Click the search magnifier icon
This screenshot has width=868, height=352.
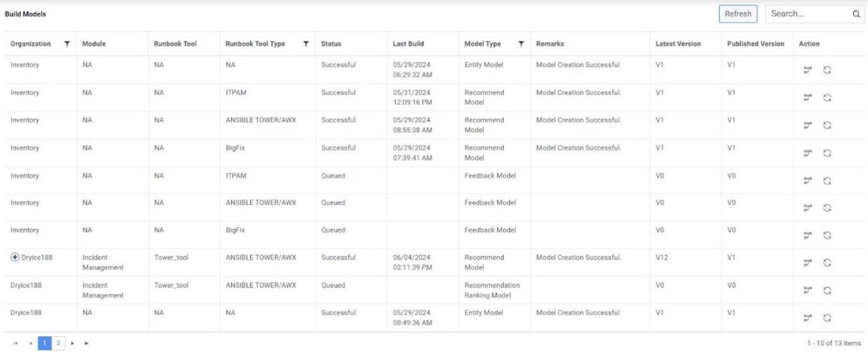tap(855, 14)
